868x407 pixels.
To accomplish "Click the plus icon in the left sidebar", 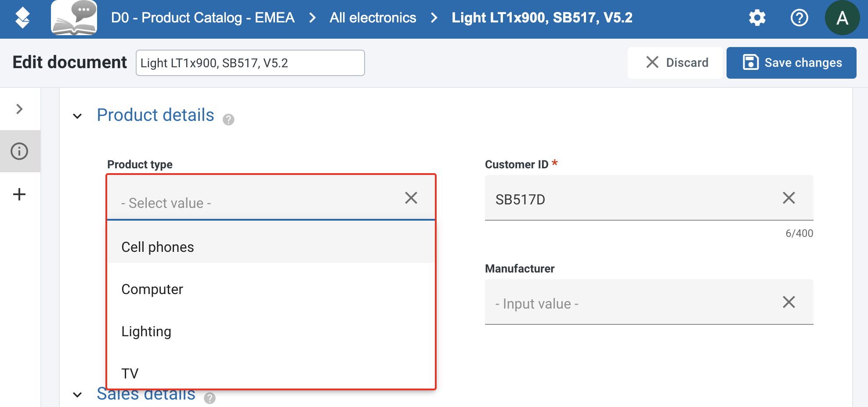I will pos(19,194).
